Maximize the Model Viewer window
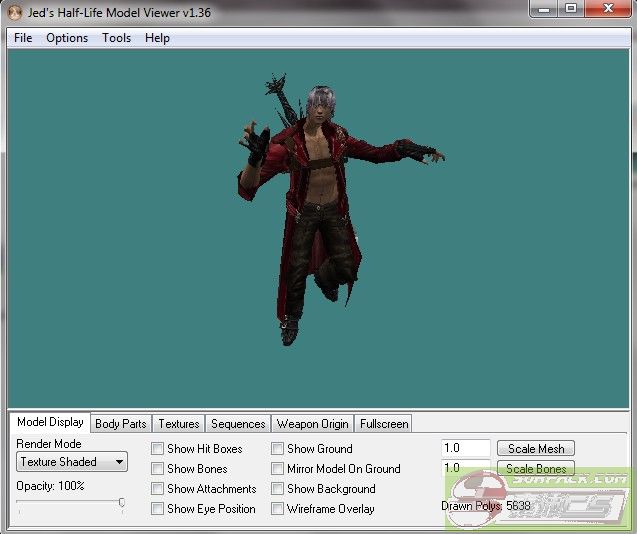The height and width of the screenshot is (534, 637). point(571,9)
